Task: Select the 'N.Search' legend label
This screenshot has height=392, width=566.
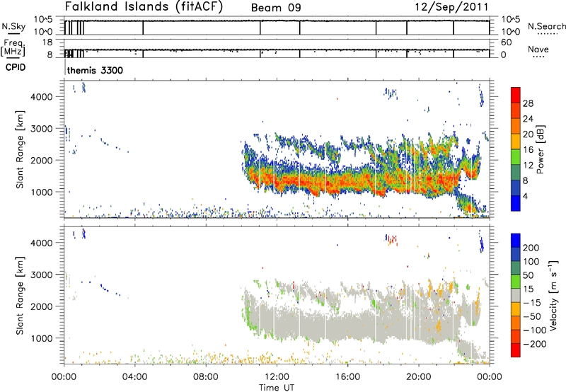Action: pos(546,26)
